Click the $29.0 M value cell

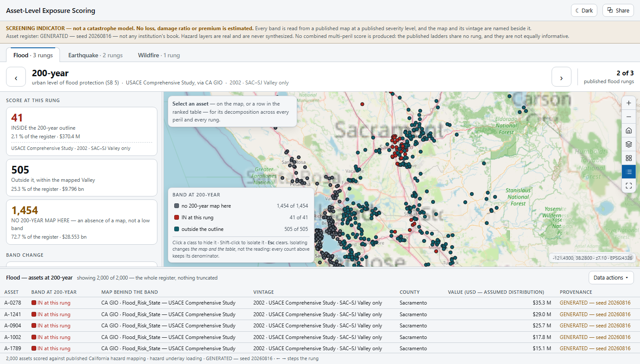point(542,314)
